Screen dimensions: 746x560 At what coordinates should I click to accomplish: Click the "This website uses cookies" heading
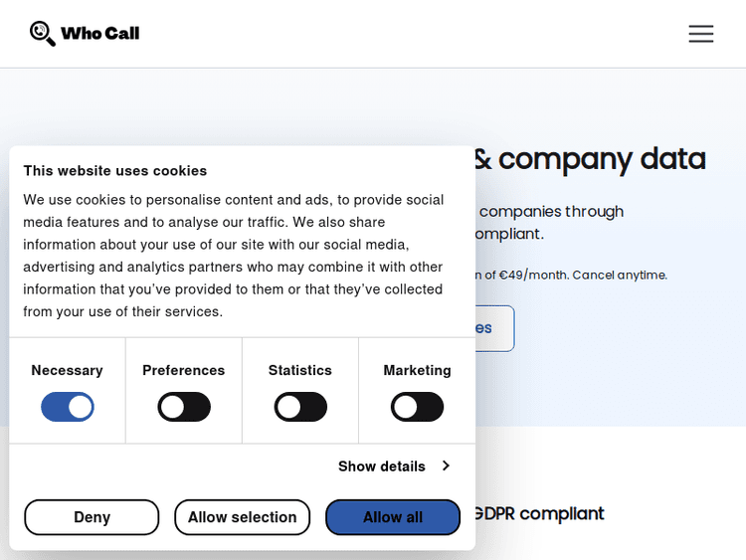(x=115, y=170)
